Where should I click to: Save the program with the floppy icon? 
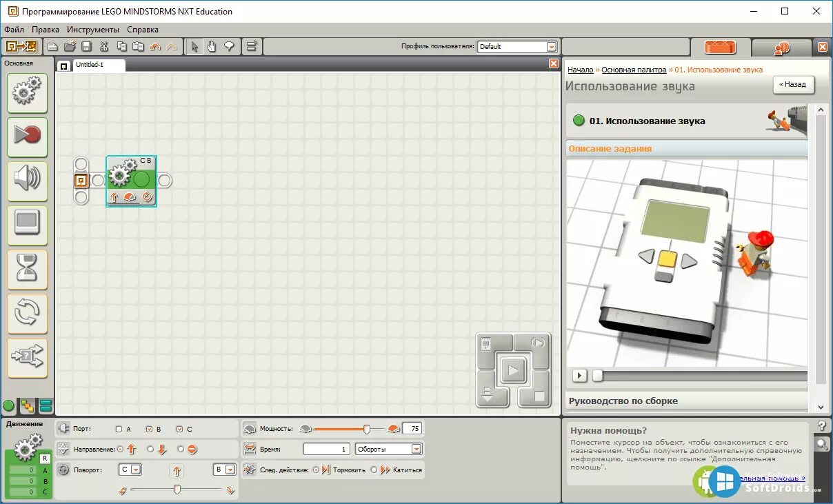(x=86, y=46)
